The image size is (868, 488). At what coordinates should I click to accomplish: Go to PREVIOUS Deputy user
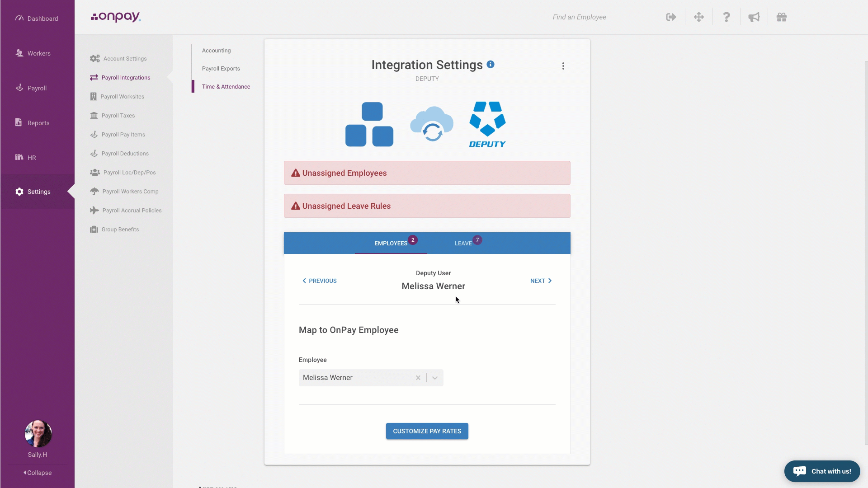(319, 281)
